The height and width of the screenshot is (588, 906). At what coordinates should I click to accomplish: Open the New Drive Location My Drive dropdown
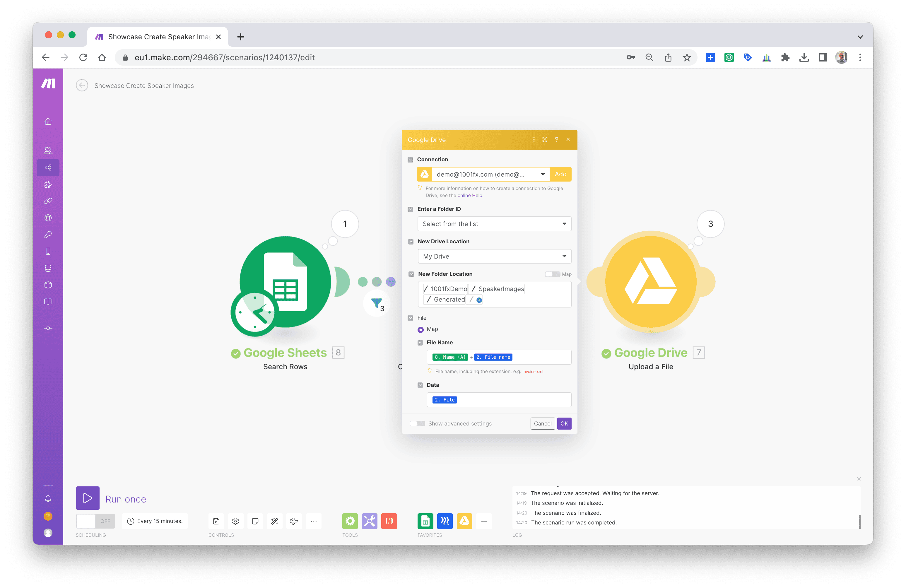pos(494,256)
